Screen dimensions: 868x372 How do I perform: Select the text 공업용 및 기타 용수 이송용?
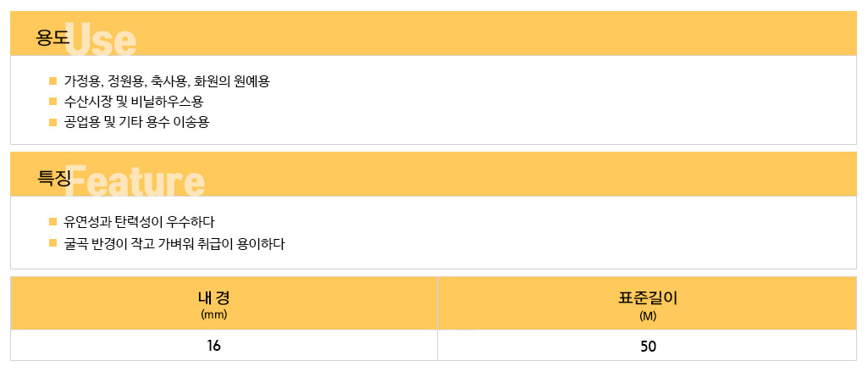(136, 122)
